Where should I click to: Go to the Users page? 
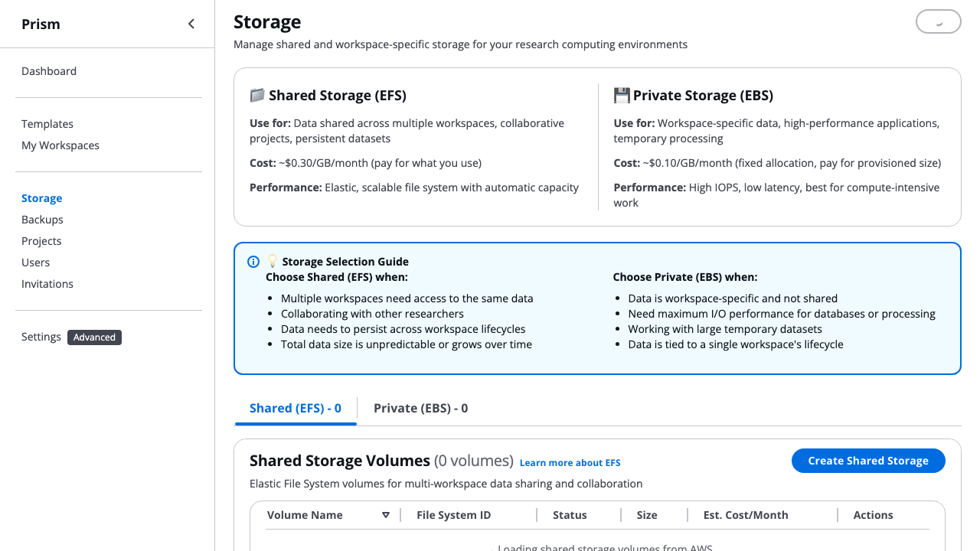(36, 262)
